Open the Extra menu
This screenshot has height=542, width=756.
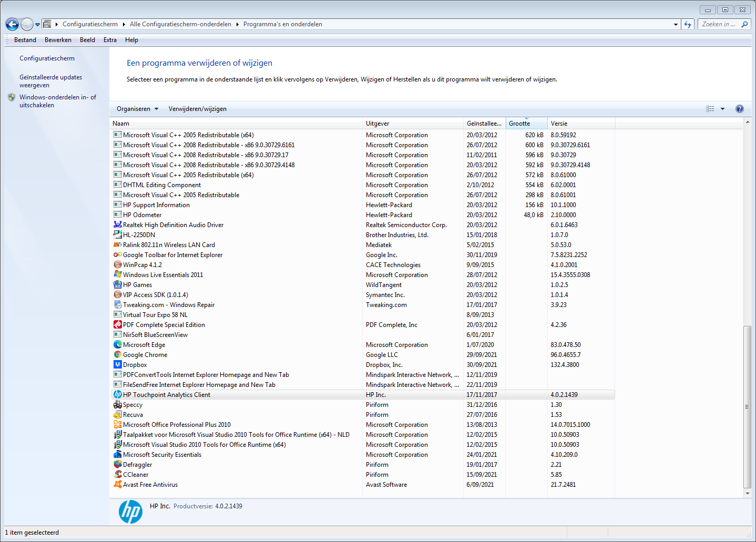110,40
